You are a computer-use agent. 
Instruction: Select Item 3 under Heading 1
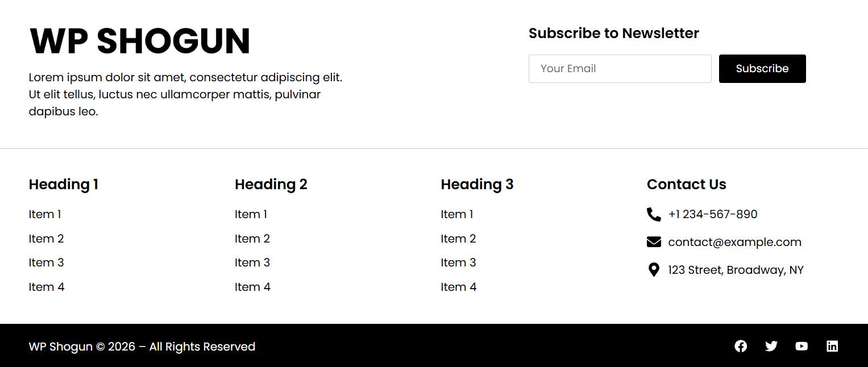coord(46,262)
